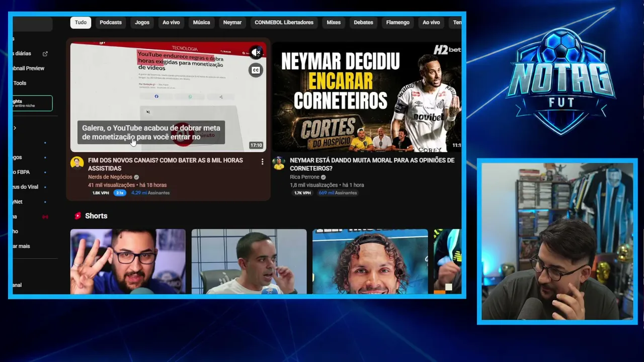Select the Neymar filter chip
644x362 pixels.
(232, 23)
